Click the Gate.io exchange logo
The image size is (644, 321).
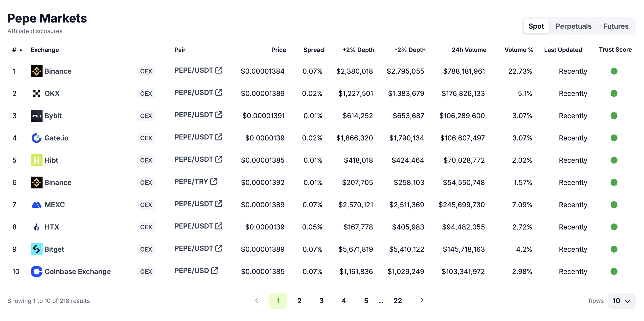coord(37,138)
